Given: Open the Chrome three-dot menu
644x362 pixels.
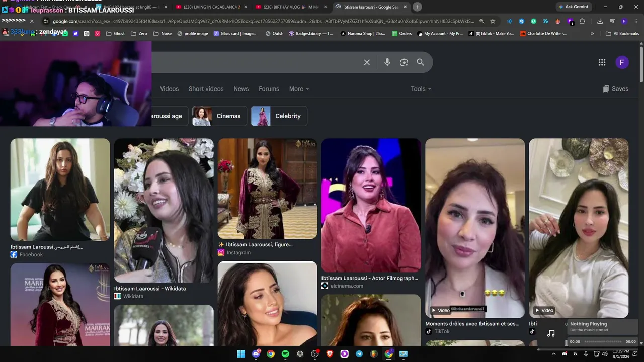Looking at the screenshot, I should [636, 21].
